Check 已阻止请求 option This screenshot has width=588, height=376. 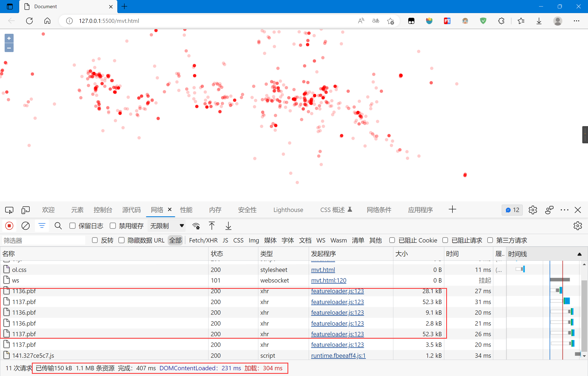click(445, 240)
